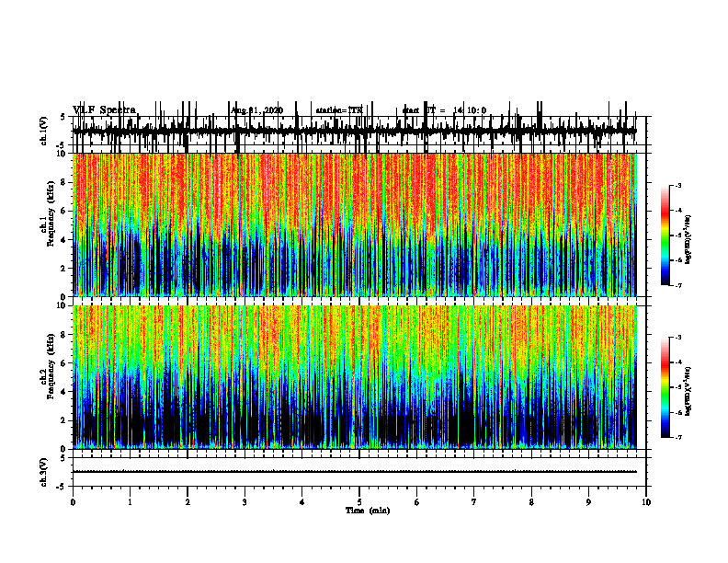Click the "VLF Spectra" plot title

(104, 110)
